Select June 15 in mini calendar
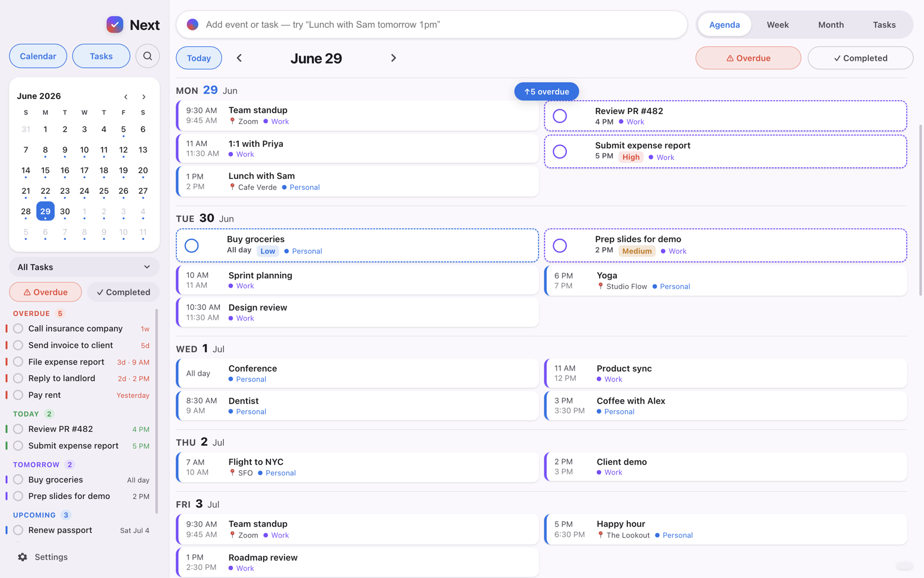 point(45,170)
